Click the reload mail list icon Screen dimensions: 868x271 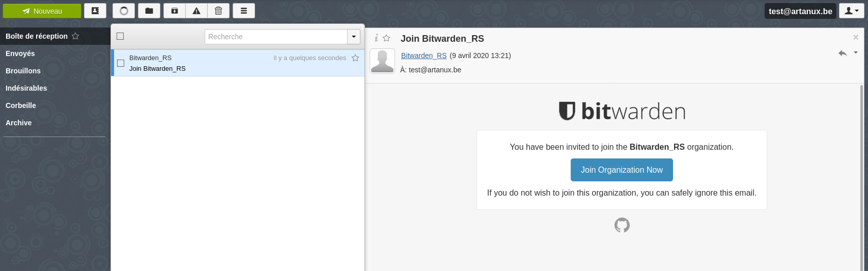click(x=124, y=11)
